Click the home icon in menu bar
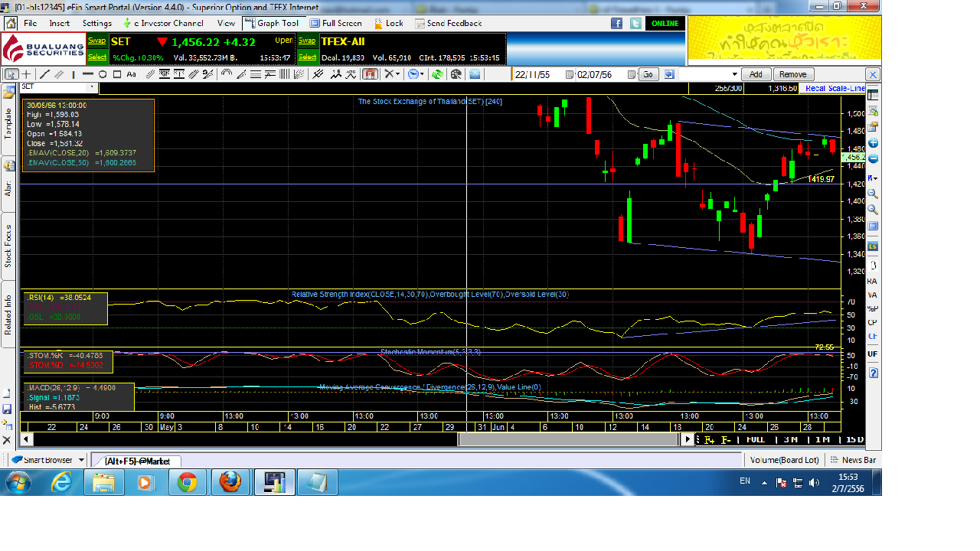Image resolution: width=980 pixels, height=551 pixels. point(11,23)
